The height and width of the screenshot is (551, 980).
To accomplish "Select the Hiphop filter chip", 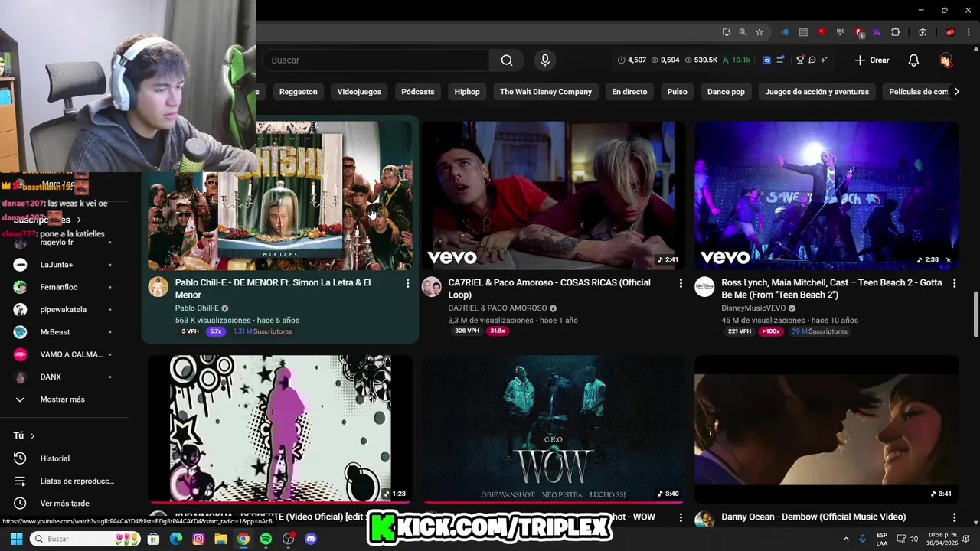I will [x=467, y=92].
